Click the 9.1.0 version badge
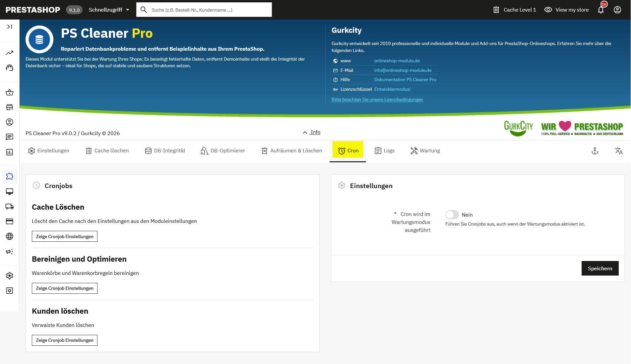631x364 pixels. tap(74, 10)
